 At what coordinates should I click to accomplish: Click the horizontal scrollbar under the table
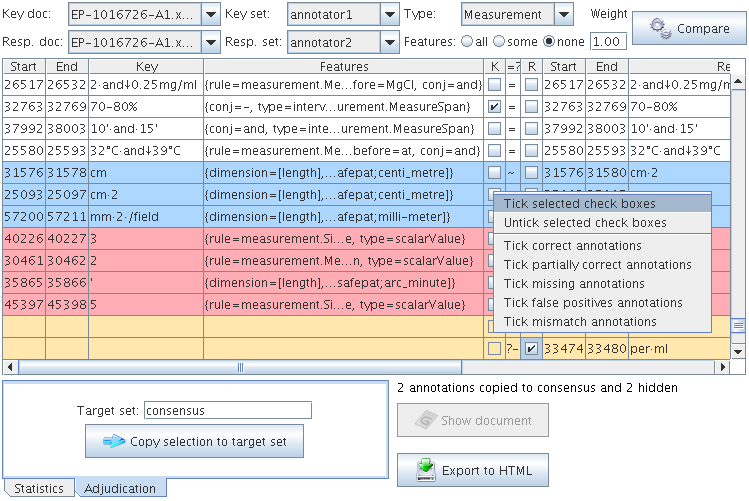240,367
